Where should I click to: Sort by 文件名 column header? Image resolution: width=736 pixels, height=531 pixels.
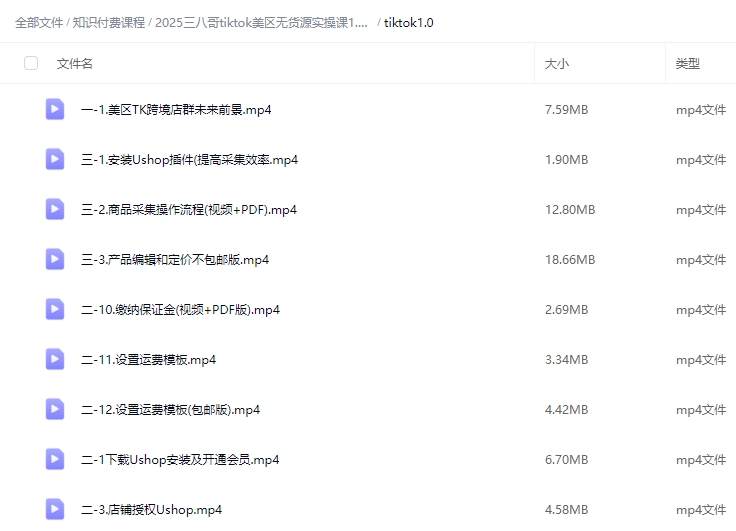point(75,63)
